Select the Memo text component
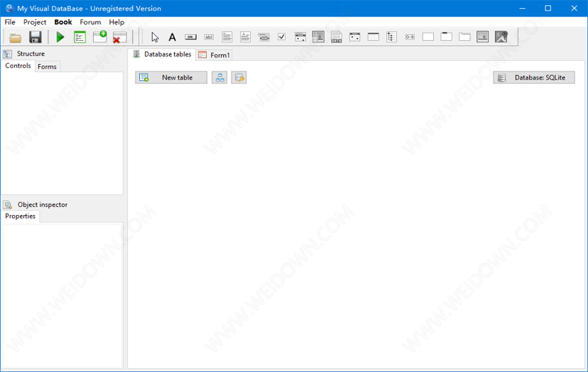 [x=227, y=36]
